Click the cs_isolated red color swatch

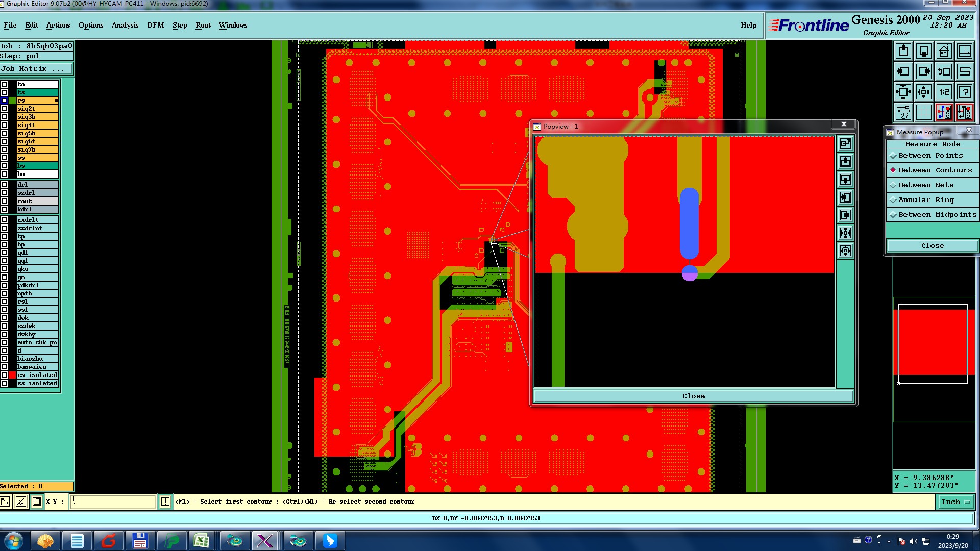[x=12, y=375]
